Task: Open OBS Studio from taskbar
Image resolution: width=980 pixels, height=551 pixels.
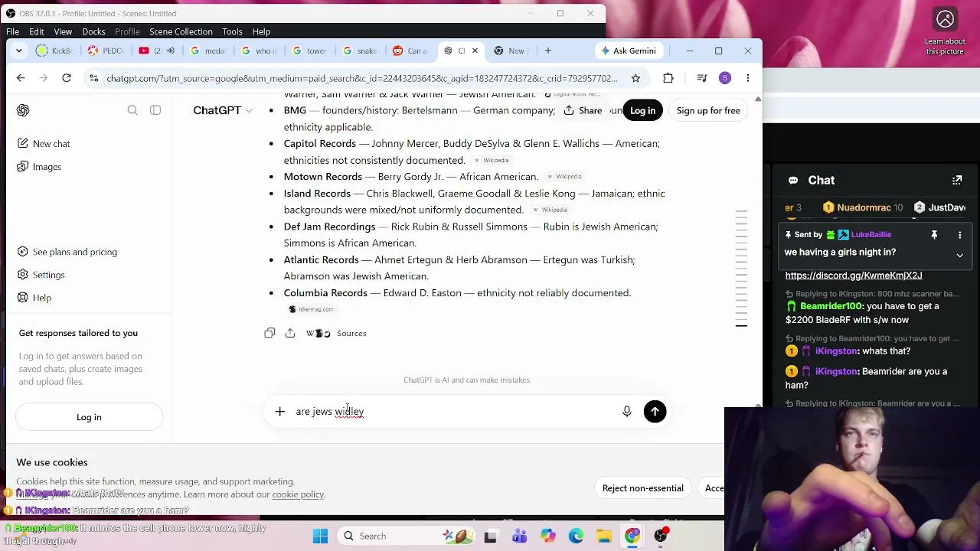Action: (x=661, y=536)
